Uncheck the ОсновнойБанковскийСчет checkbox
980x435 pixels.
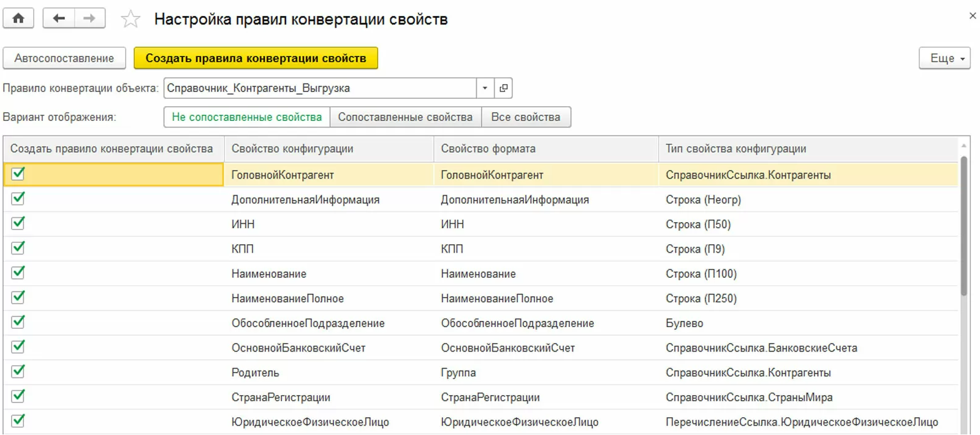point(18,347)
